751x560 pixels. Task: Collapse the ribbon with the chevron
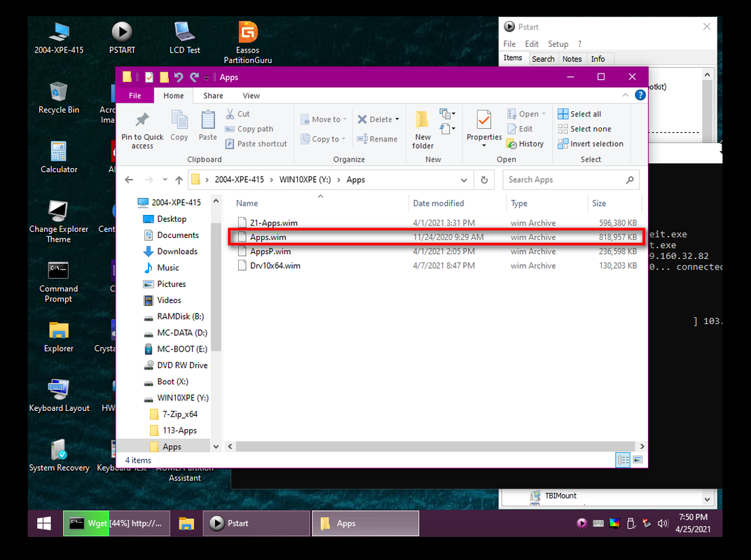[625, 95]
